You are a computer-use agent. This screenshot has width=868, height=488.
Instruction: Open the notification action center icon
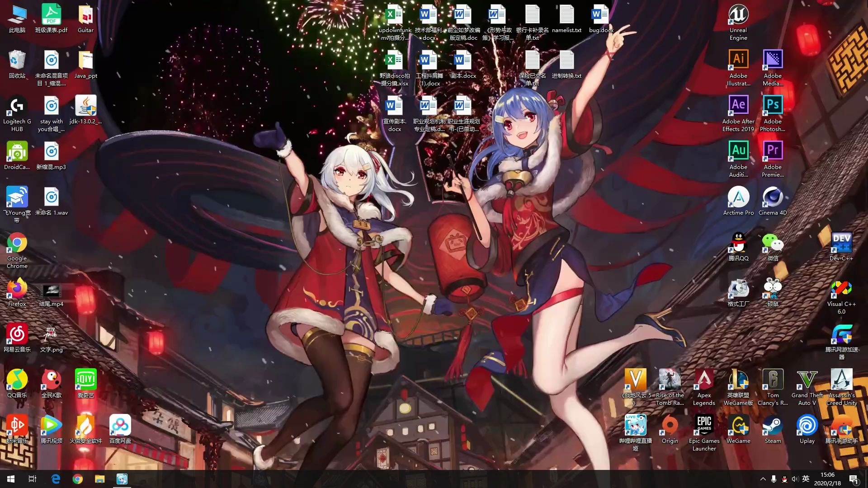click(x=854, y=479)
